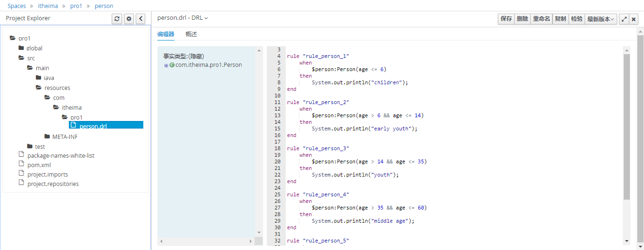This screenshot has width=644, height=250.
Task: Click the 重命名 rename button
Action: (541, 19)
